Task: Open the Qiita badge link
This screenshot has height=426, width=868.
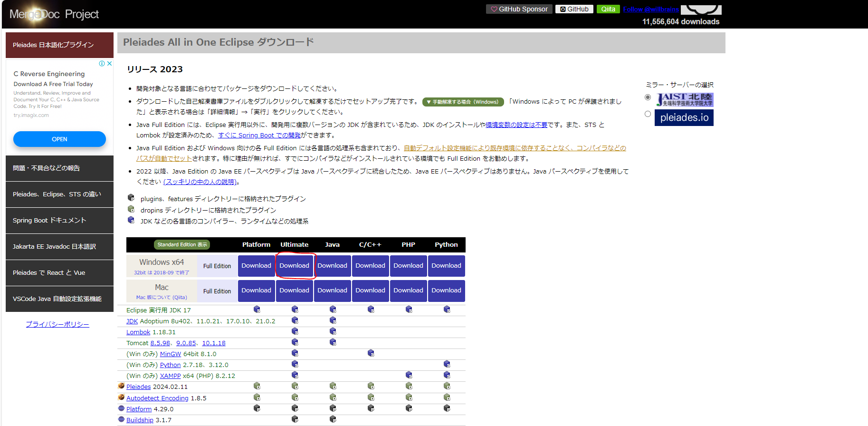Action: pyautogui.click(x=608, y=9)
